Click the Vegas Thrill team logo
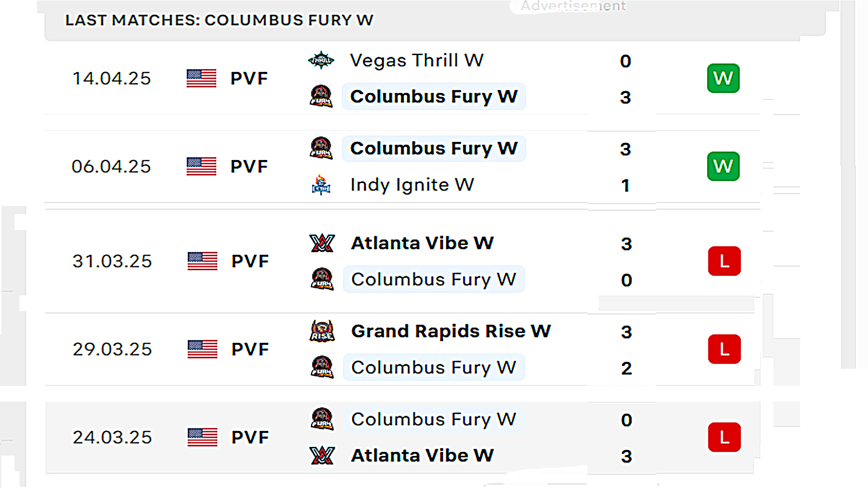Screen dimensions: 868x488 point(321,60)
